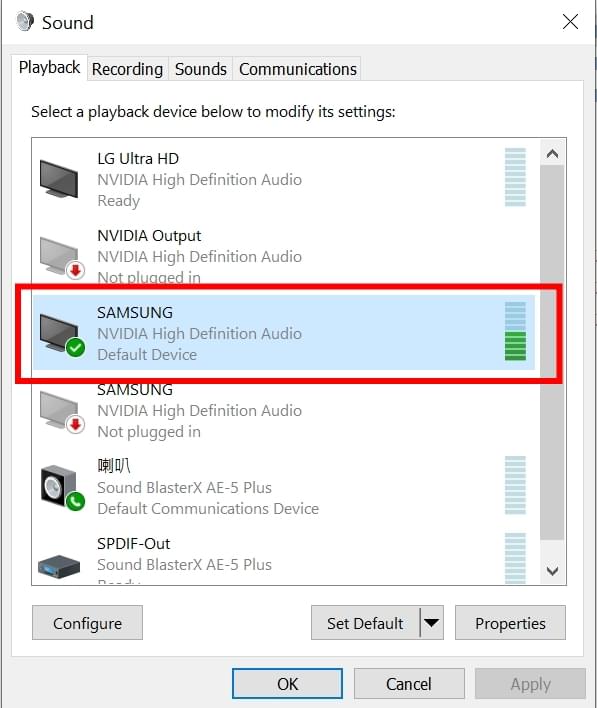
Task: Click the SPDIF-Out device icon
Action: [x=59, y=566]
